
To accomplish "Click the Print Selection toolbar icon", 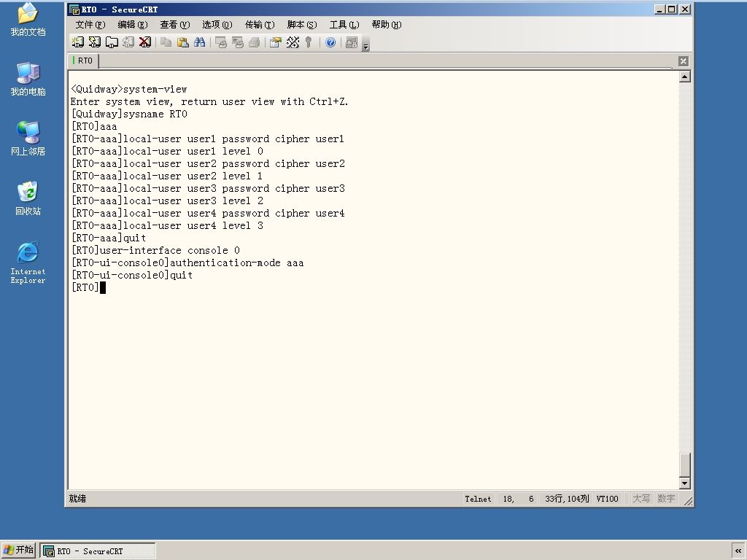I will 237,42.
